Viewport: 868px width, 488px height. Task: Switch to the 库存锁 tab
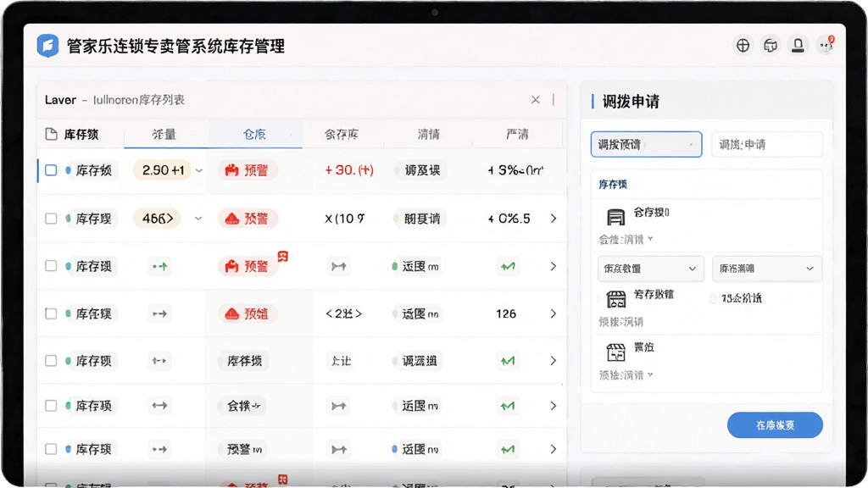[81, 134]
